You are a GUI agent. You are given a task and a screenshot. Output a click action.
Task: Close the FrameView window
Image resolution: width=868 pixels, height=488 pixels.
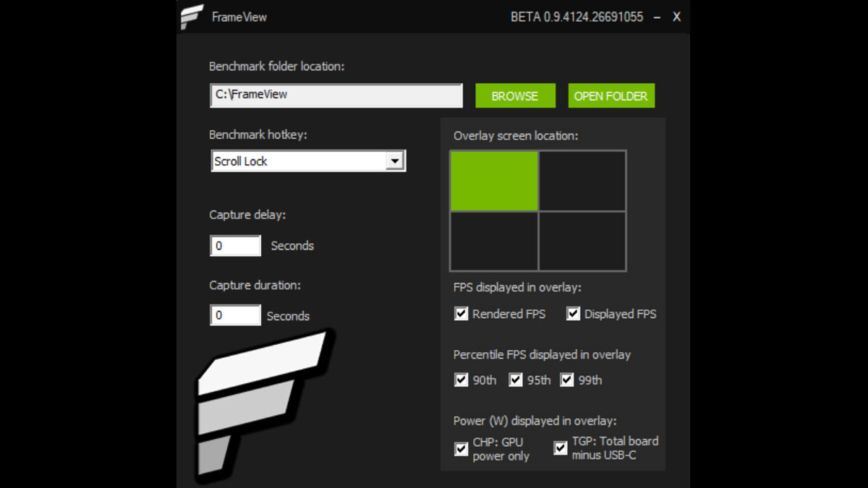click(676, 17)
